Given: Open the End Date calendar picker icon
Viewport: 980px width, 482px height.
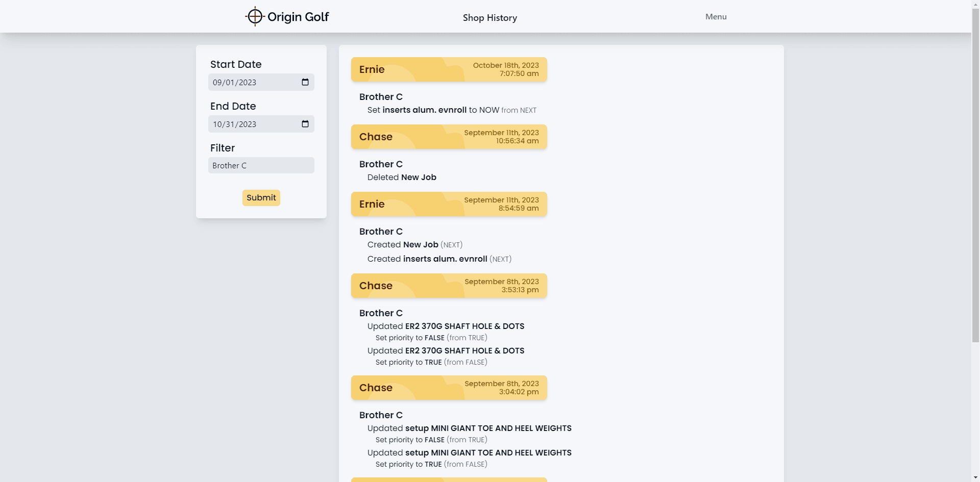Looking at the screenshot, I should tap(305, 124).
